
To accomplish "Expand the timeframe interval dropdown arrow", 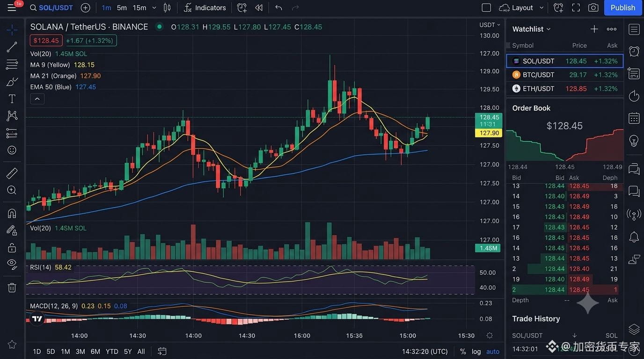I will (x=154, y=7).
